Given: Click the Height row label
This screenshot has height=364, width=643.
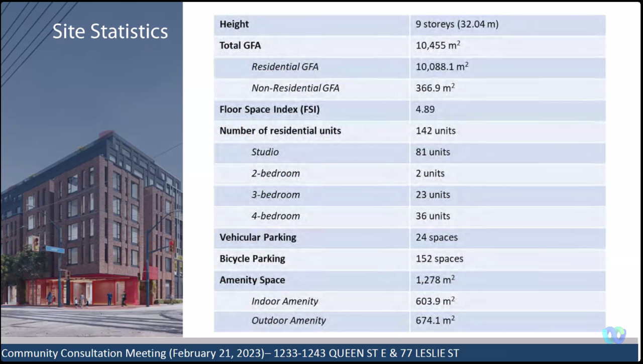Looking at the screenshot, I should coord(234,24).
